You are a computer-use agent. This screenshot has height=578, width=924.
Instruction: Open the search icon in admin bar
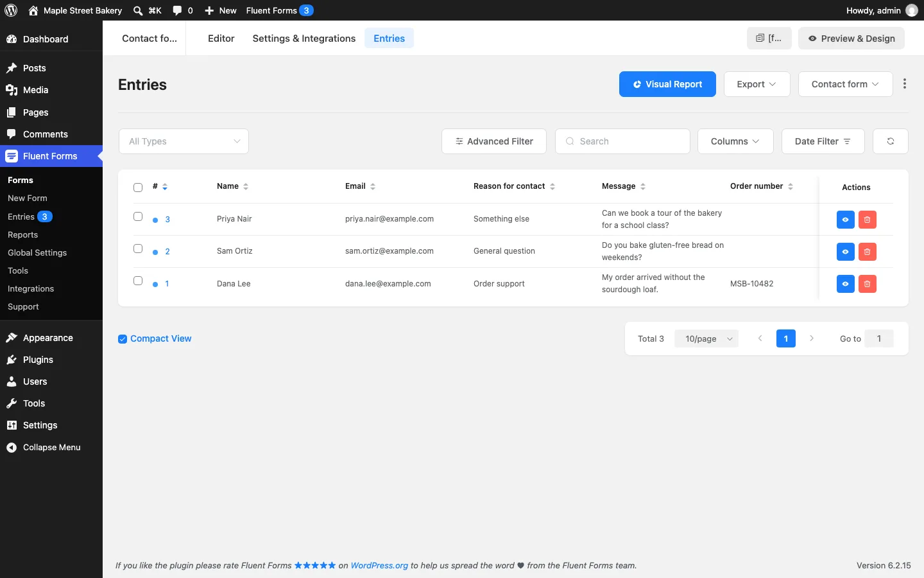click(138, 10)
